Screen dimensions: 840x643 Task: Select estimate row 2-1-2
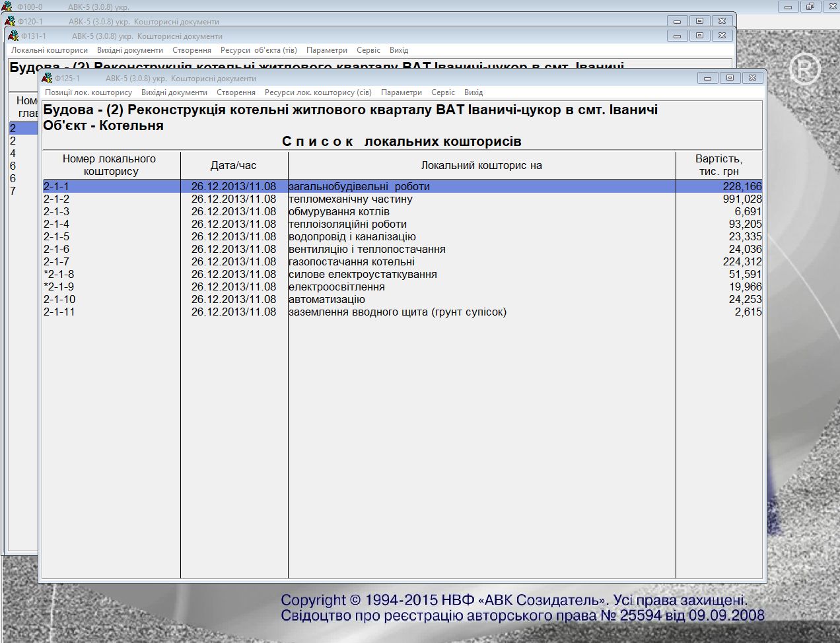tap(402, 199)
